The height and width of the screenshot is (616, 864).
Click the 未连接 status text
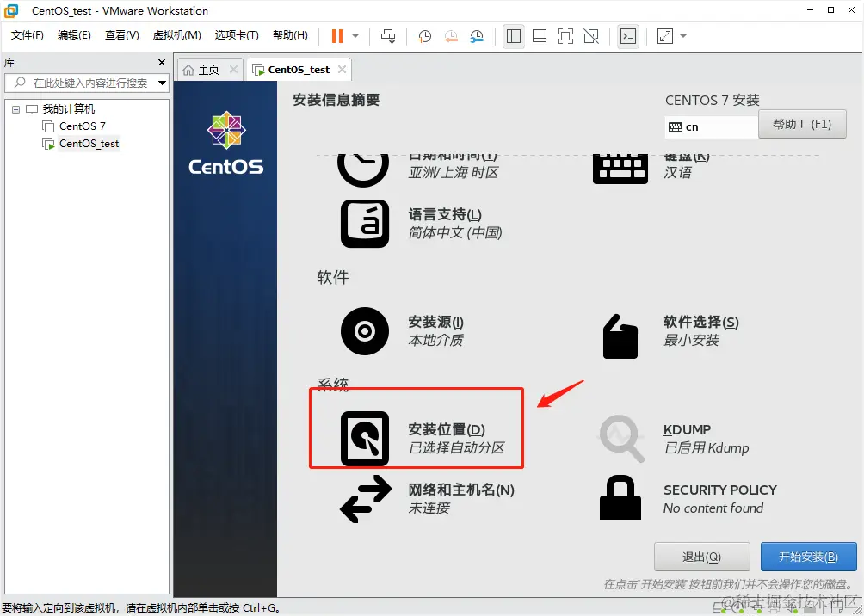[x=429, y=508]
